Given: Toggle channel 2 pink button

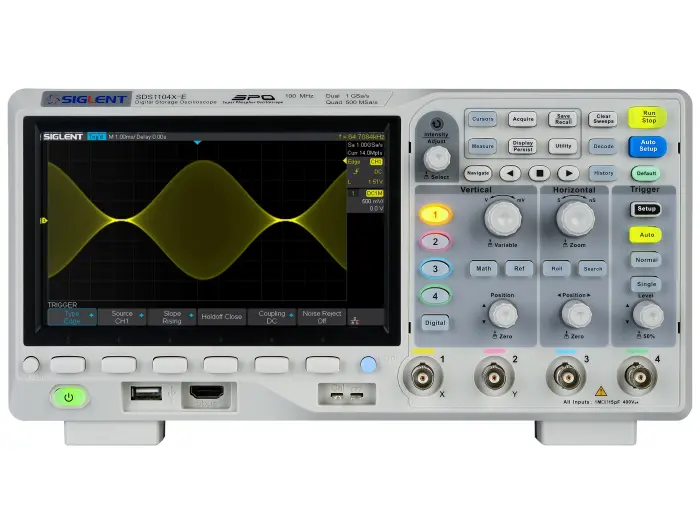Looking at the screenshot, I should coord(435,242).
